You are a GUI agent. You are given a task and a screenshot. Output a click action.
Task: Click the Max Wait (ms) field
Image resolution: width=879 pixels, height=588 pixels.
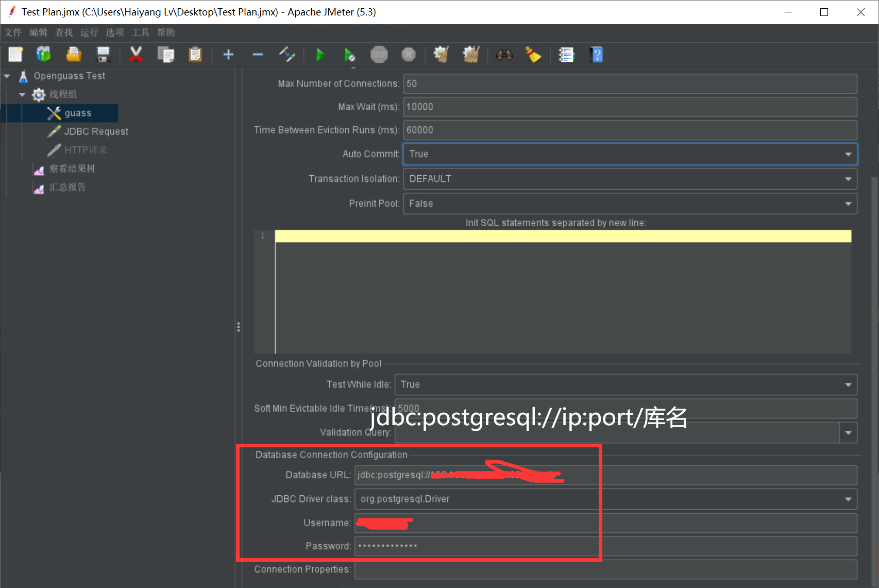630,107
